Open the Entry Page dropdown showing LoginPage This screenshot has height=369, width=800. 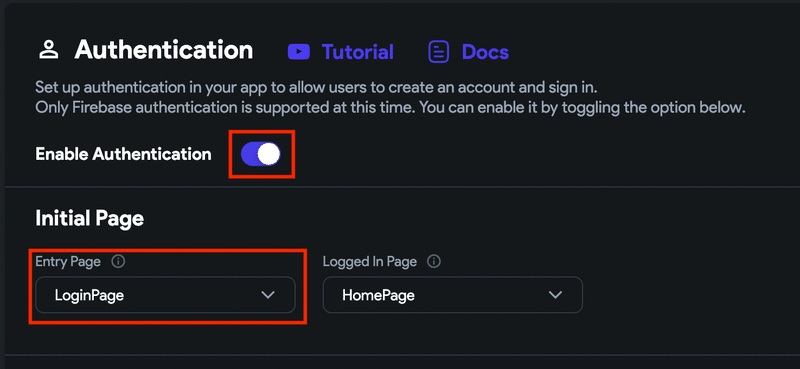[x=165, y=294]
